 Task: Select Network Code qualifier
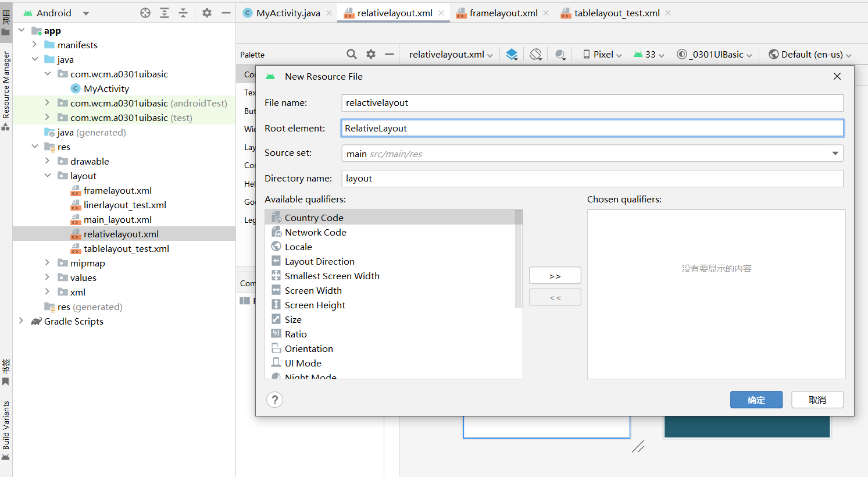[x=390, y=232]
